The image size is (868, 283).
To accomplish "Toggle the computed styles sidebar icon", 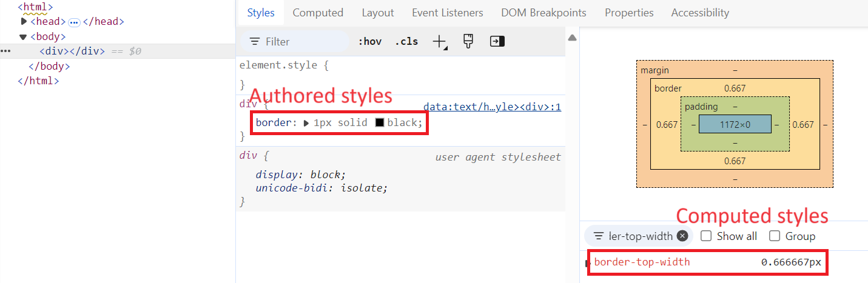I will click(497, 41).
